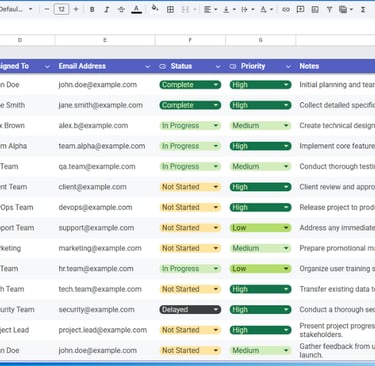Open Not Started status chip for marketing@example.com

[x=190, y=248]
